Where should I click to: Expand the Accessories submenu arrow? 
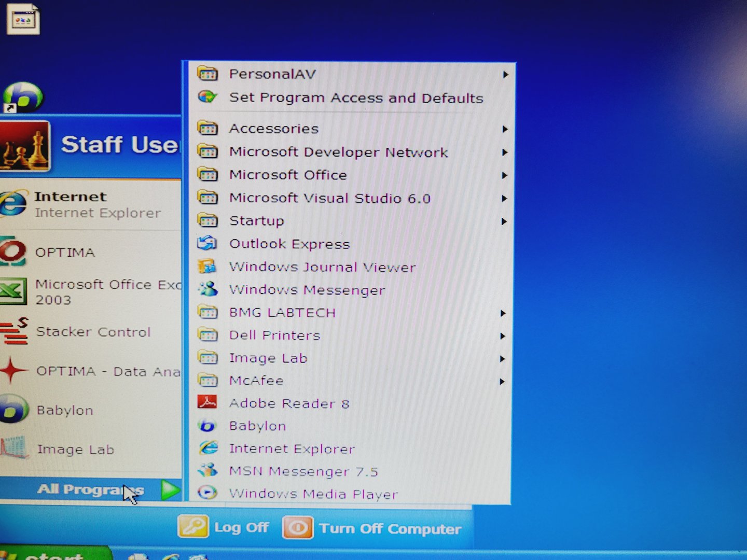[x=505, y=129]
